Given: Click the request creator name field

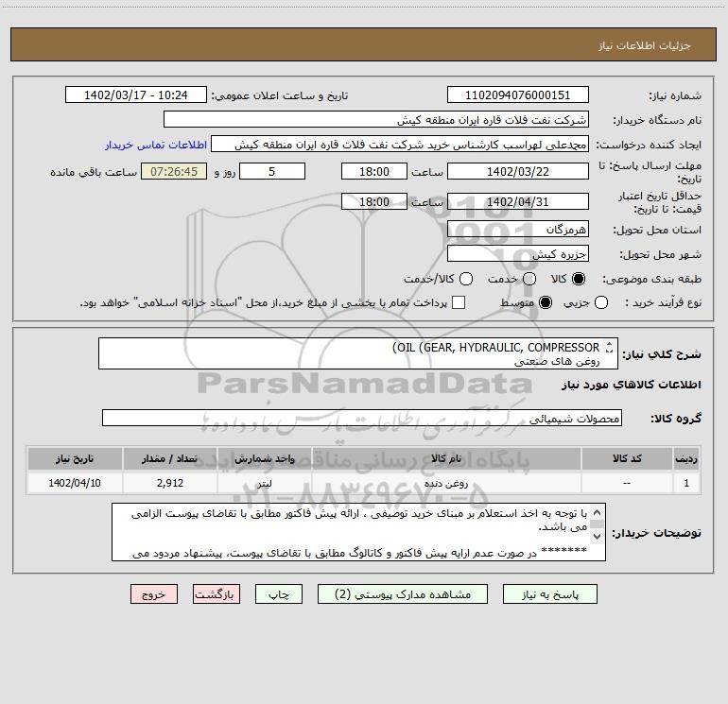Looking at the screenshot, I should (400, 144).
